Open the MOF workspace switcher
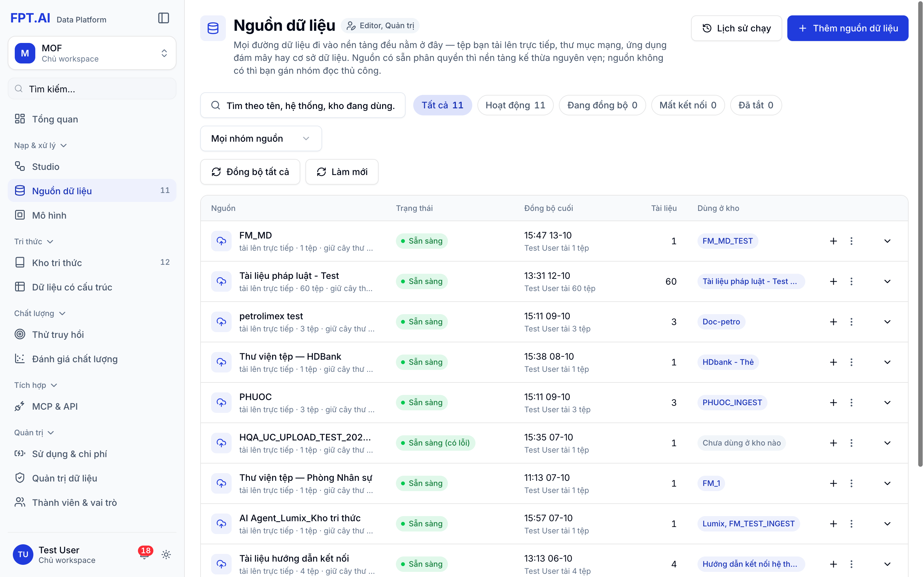Screen dimensions: 924x577 pyautogui.click(x=92, y=53)
